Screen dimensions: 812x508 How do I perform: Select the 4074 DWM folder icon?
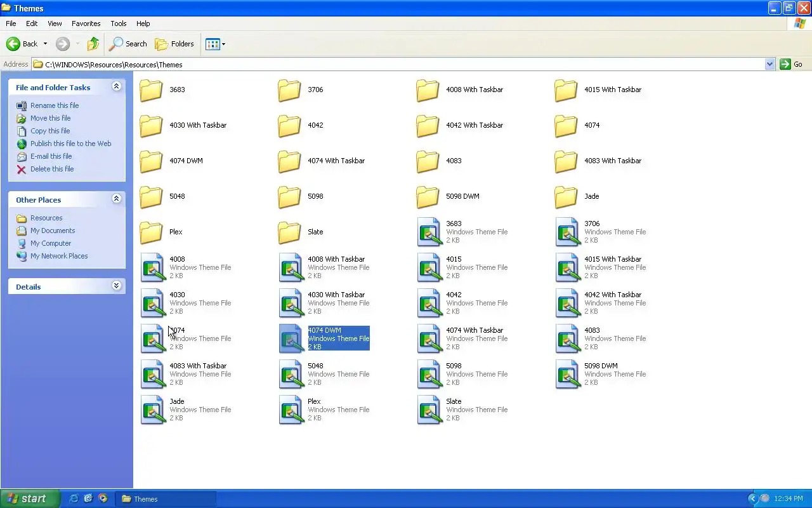(x=151, y=161)
